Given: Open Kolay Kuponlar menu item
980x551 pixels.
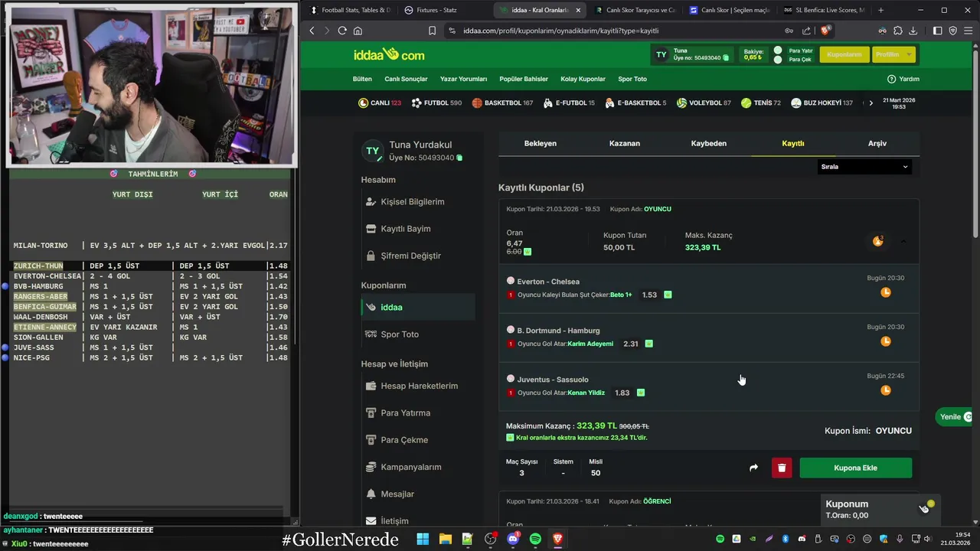Looking at the screenshot, I should 583,79.
